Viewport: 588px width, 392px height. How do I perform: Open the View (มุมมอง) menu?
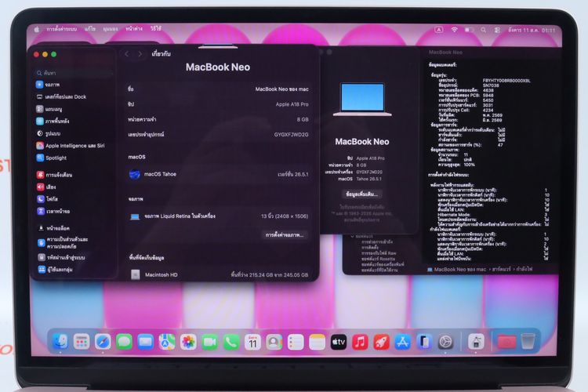(111, 29)
